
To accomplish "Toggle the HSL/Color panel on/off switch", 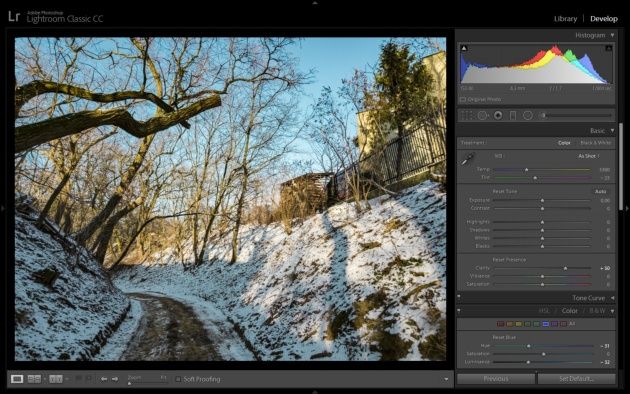I will [459, 311].
